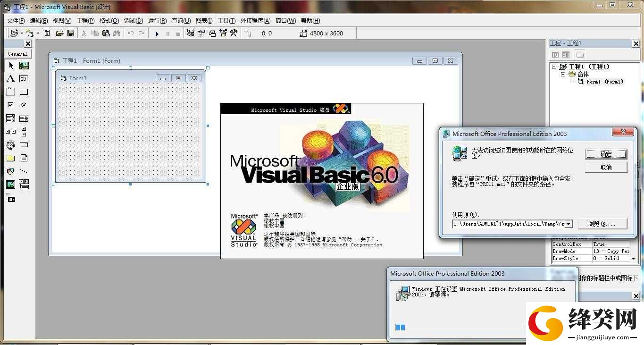Select the Line control in the toolbox
The image size is (644, 345).
coord(24,171)
